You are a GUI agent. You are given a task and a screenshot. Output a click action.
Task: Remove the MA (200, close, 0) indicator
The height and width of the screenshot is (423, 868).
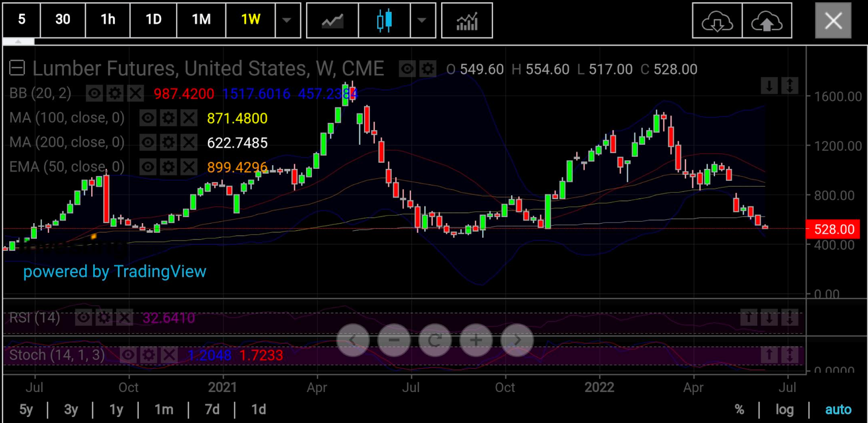coord(189,142)
